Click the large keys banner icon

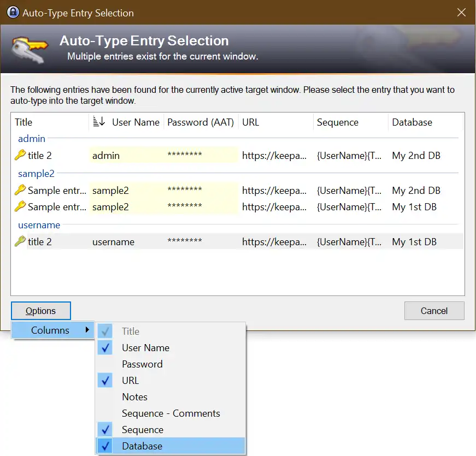click(30, 50)
